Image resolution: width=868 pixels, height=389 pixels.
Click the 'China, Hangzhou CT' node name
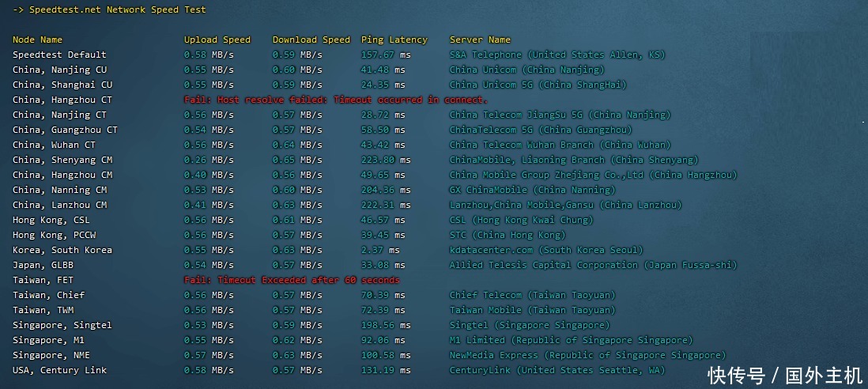click(x=62, y=100)
